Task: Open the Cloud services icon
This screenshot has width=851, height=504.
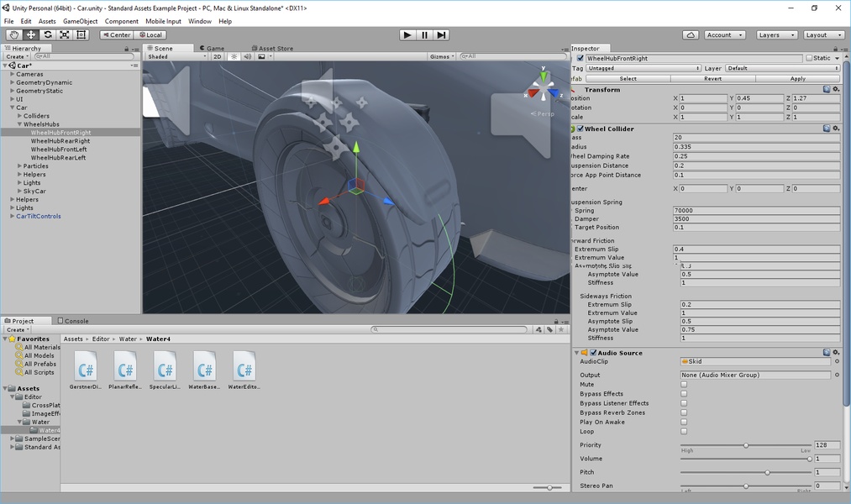Action: point(691,34)
